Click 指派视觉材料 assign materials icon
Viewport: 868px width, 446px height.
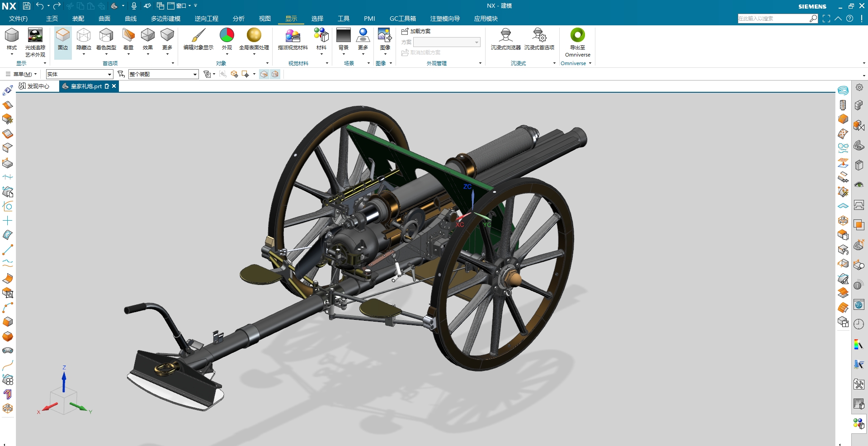[x=292, y=36]
